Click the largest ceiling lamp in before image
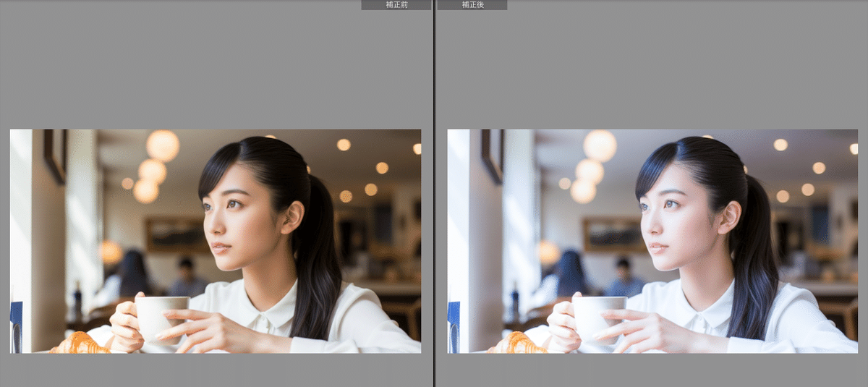 tap(163, 145)
